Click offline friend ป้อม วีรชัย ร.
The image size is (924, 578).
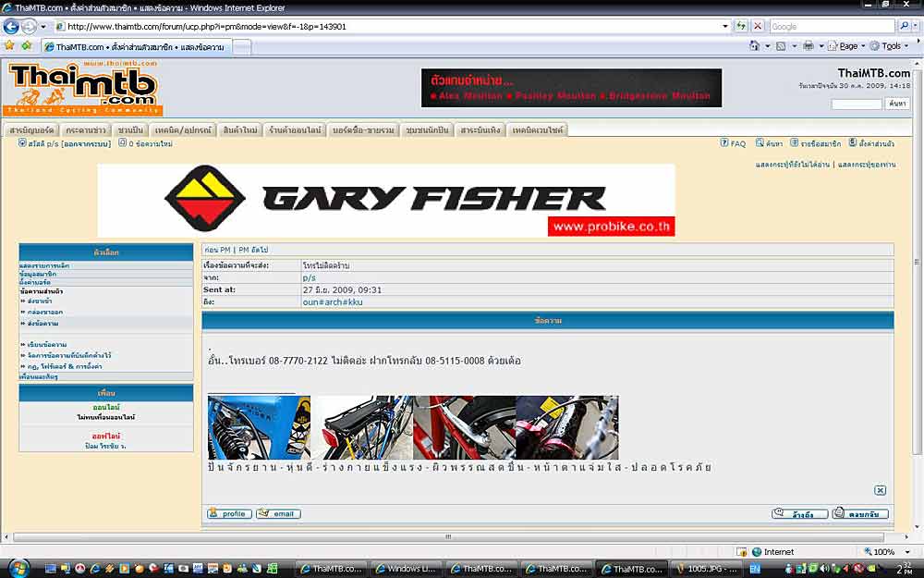tap(105, 446)
